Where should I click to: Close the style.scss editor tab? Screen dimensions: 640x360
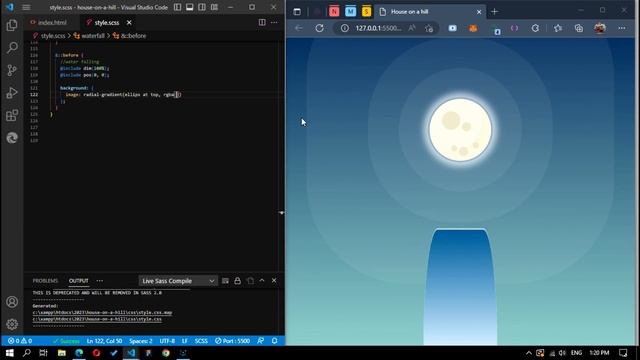tap(129, 22)
